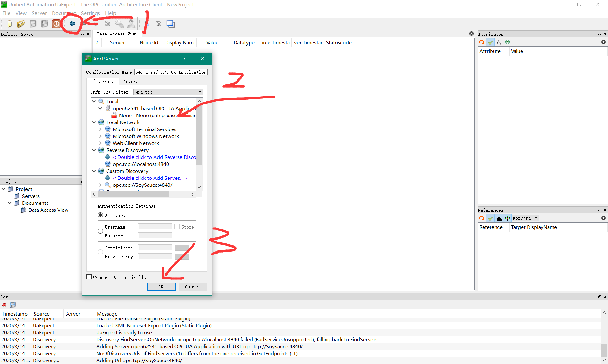Enable the Connect Automatically checkbox
The height and width of the screenshot is (364, 608).
(89, 277)
